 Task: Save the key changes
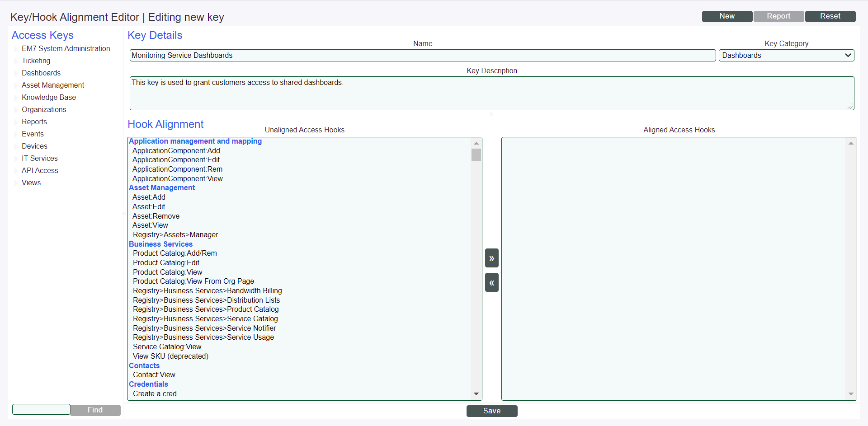[x=492, y=411]
